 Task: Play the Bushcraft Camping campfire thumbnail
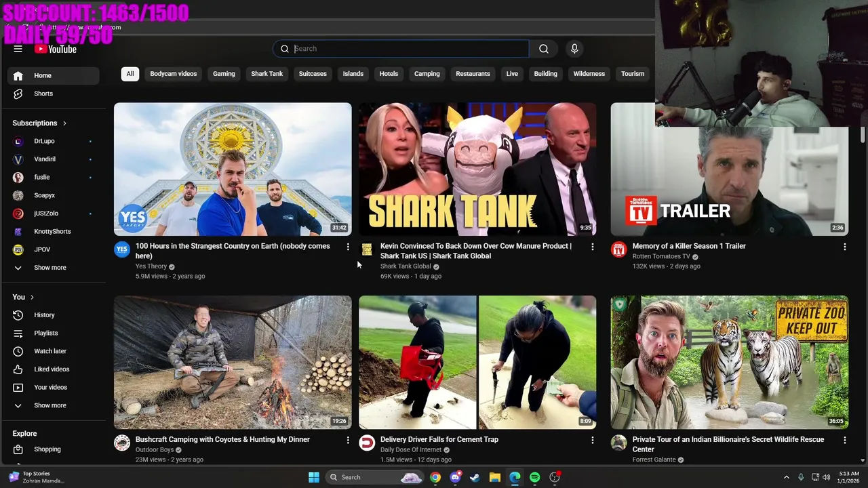(233, 362)
